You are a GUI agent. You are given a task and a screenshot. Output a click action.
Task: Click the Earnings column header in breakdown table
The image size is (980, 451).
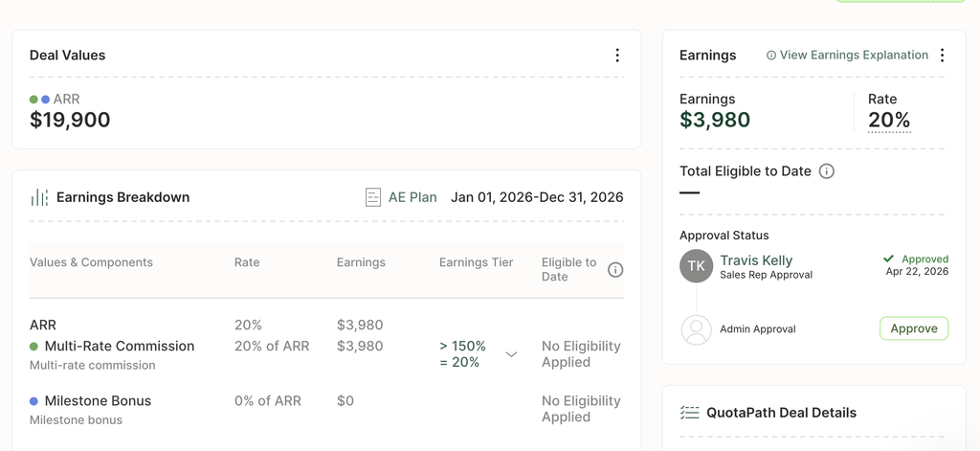(x=361, y=262)
